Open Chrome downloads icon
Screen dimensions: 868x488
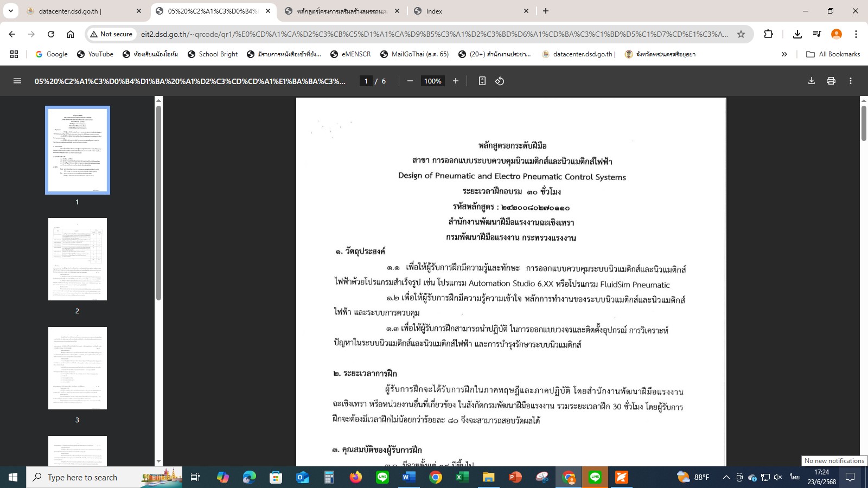coord(797,34)
